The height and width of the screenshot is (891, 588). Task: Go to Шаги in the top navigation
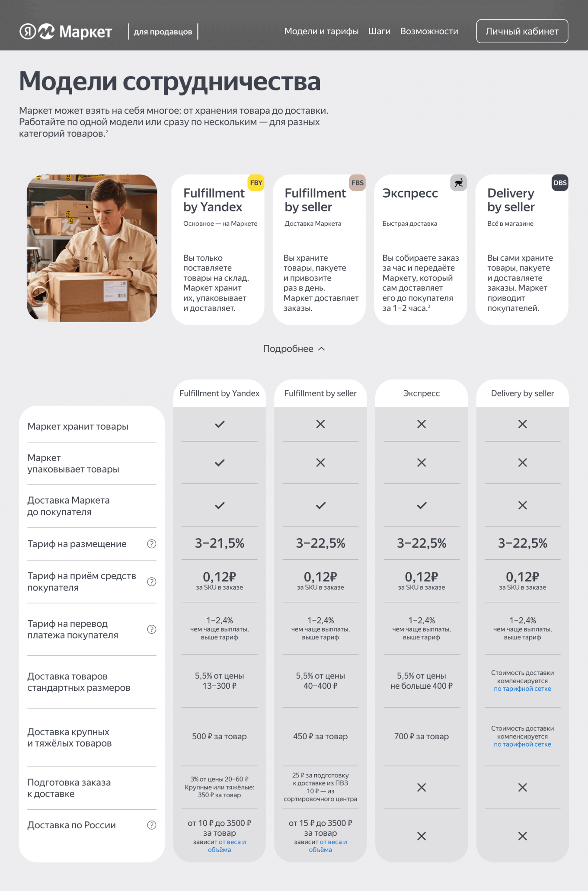pyautogui.click(x=379, y=31)
